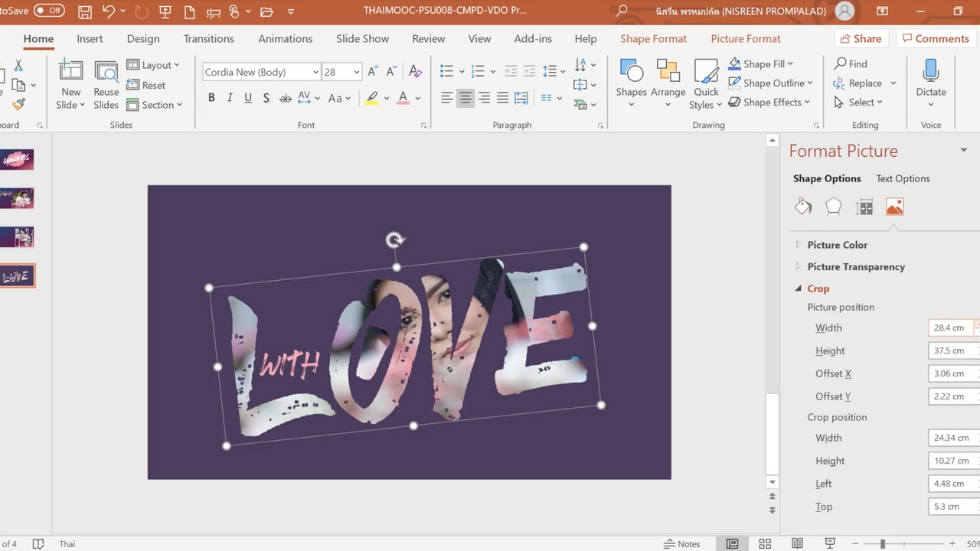The height and width of the screenshot is (551, 980).
Task: Switch to Text Options in Format Picture
Action: 903,178
